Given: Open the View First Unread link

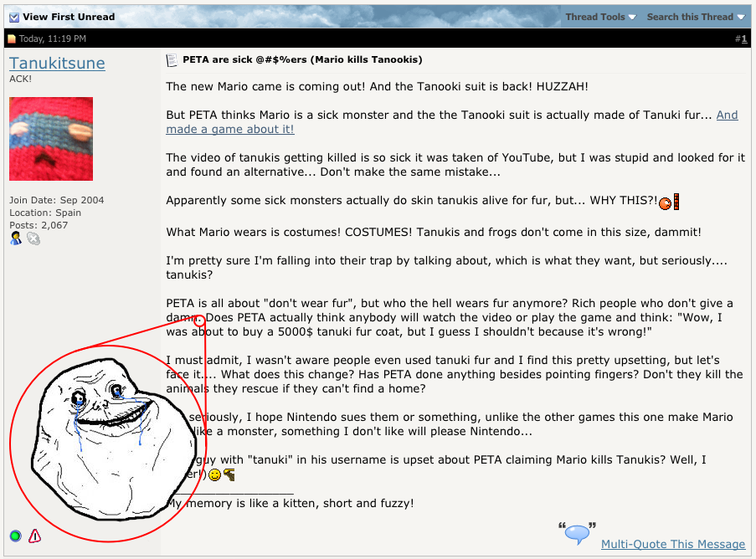Looking at the screenshot, I should point(69,17).
